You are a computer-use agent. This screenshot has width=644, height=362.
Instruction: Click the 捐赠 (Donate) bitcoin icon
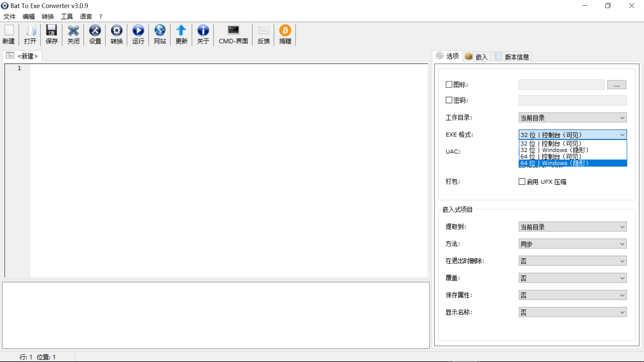tap(285, 34)
